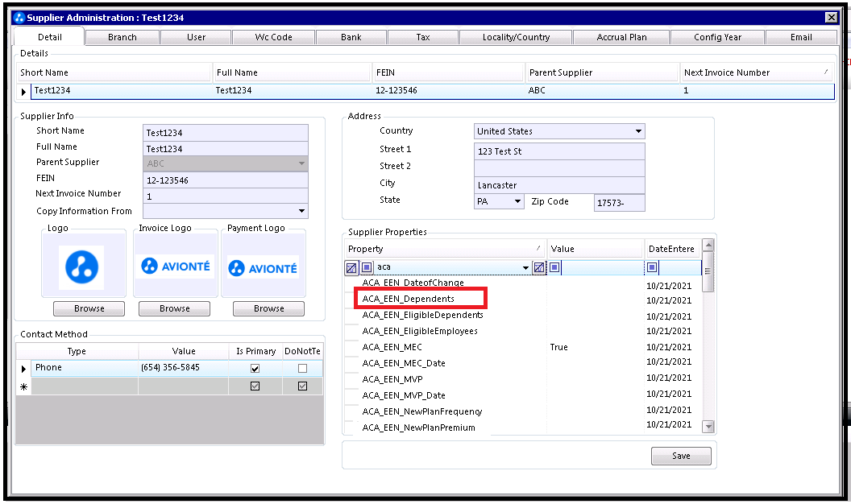Click the Value column filter operator icon
Viewport: 851px width, 504px height.
tap(554, 267)
